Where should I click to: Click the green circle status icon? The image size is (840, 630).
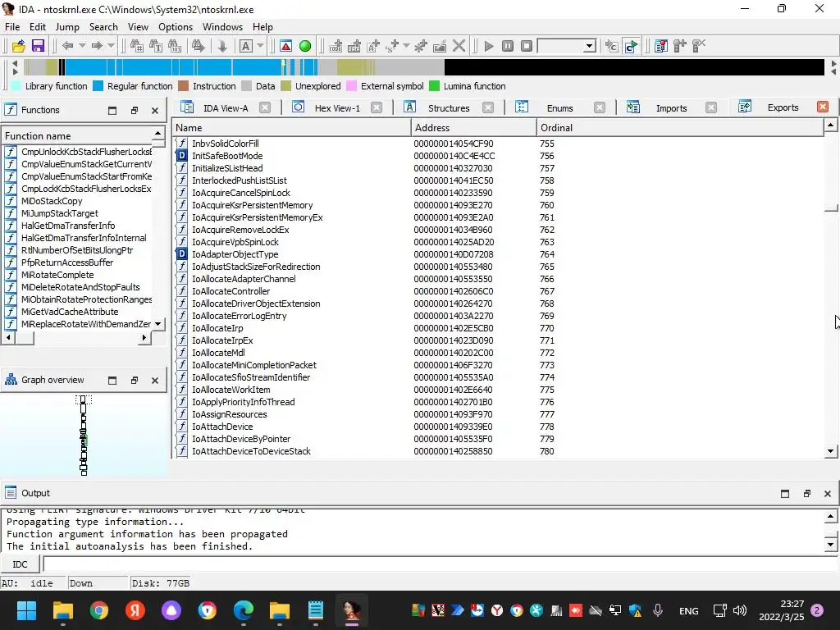[x=305, y=46]
